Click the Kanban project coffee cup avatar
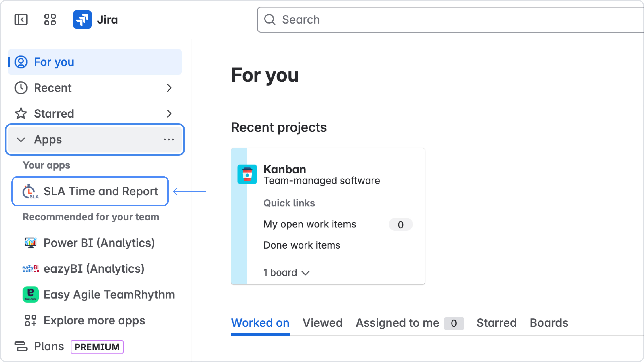 pos(247,174)
